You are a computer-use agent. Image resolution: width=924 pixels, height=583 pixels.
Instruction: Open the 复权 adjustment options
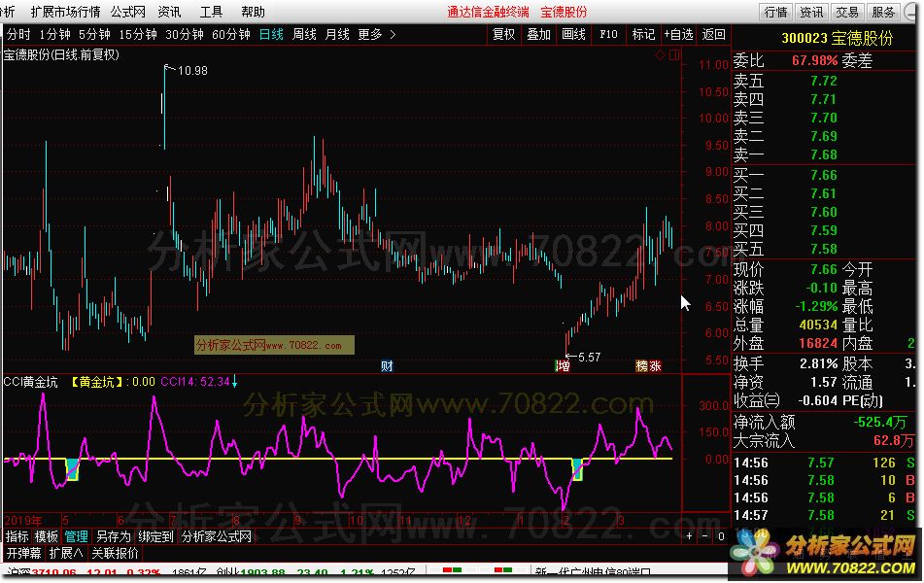[x=503, y=34]
